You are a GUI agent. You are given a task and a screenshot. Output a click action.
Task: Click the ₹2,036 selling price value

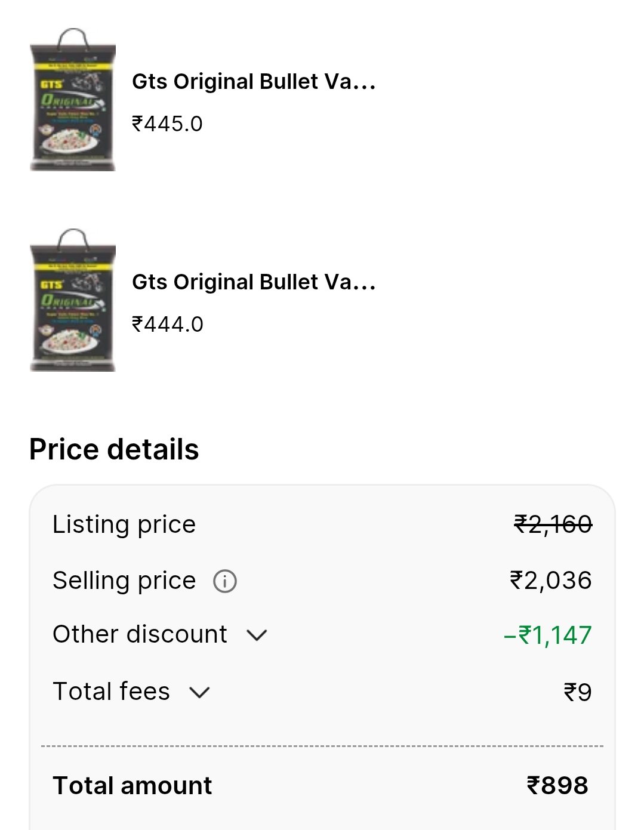click(x=550, y=581)
